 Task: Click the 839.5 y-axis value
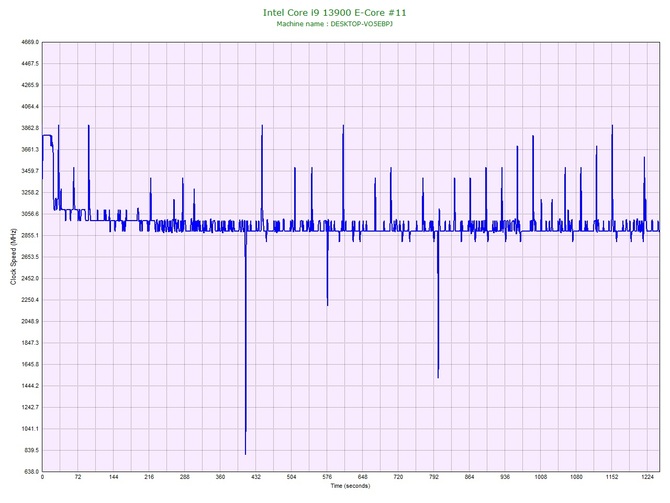(31, 450)
